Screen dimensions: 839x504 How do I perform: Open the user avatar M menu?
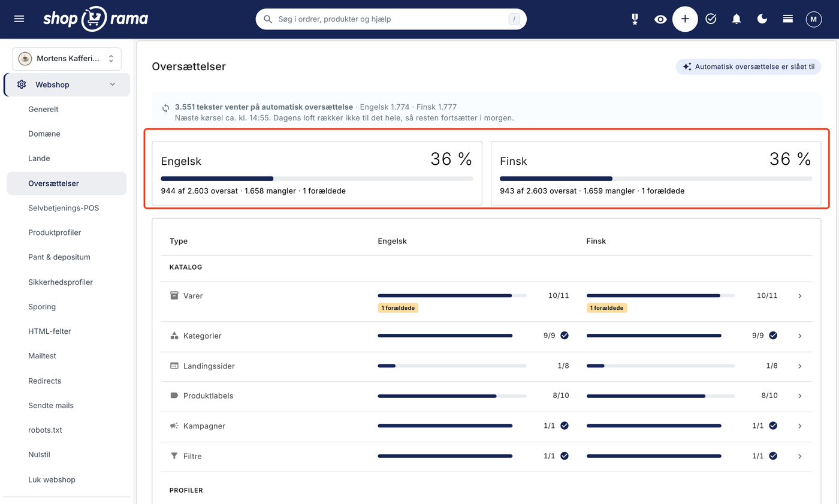(814, 19)
